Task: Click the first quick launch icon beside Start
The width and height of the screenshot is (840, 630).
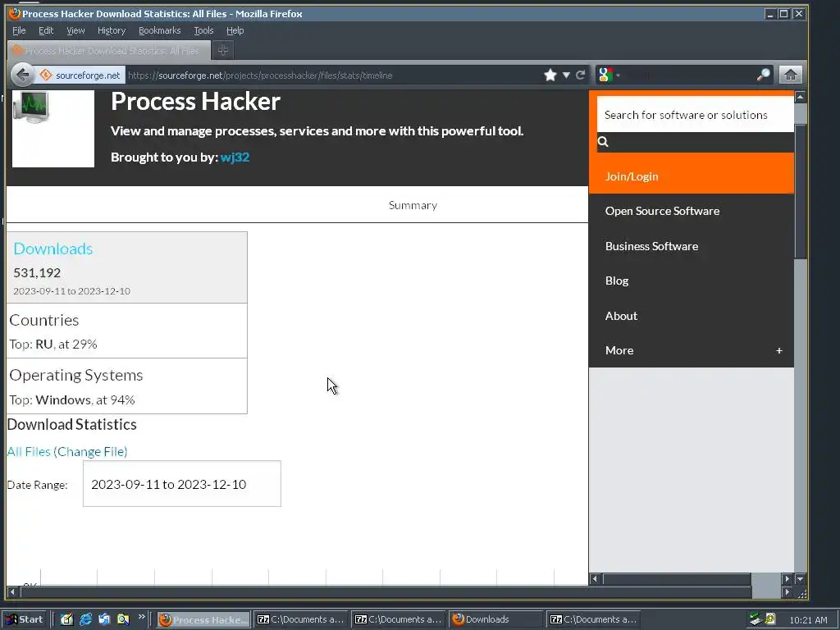Action: point(66,619)
